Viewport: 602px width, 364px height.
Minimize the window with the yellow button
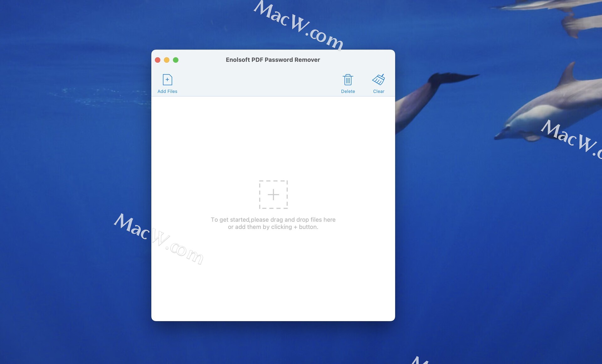167,60
